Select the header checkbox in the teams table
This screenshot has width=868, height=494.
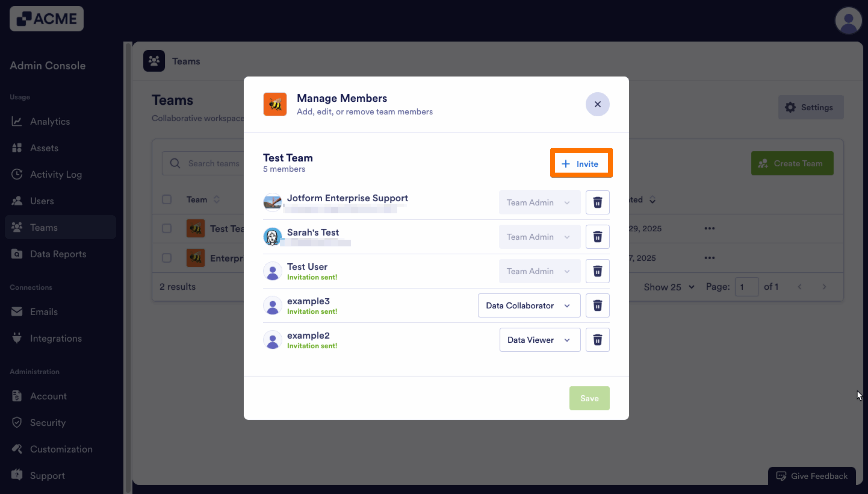167,199
